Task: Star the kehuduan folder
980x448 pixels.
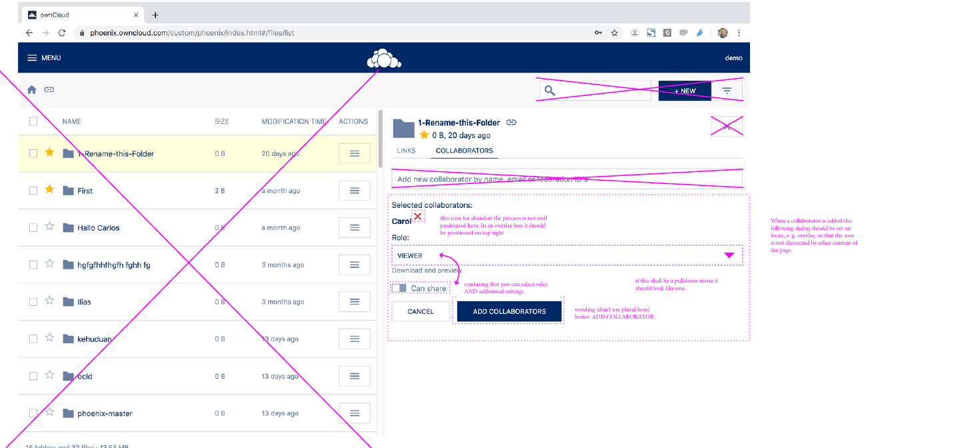Action: (x=49, y=338)
